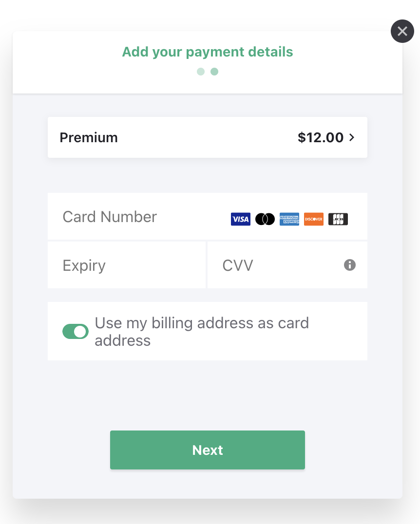Select second step indicator dot

click(x=214, y=72)
